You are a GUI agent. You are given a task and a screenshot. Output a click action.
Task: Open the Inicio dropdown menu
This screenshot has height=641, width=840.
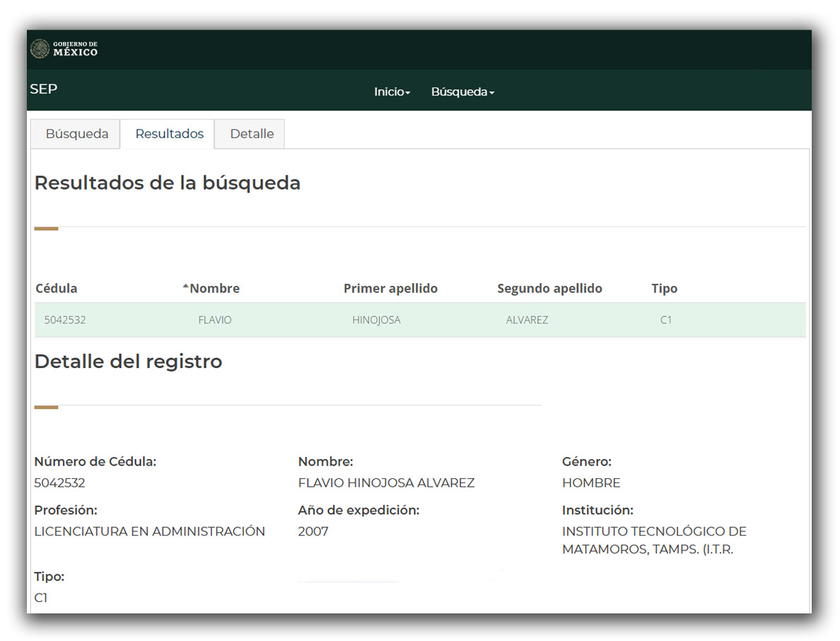pos(392,92)
